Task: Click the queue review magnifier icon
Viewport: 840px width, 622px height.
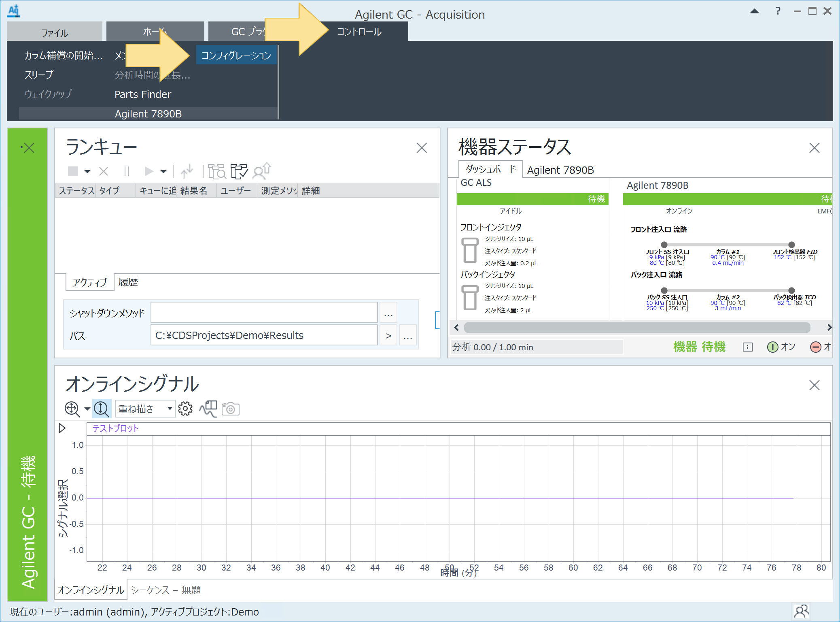Action: (217, 171)
